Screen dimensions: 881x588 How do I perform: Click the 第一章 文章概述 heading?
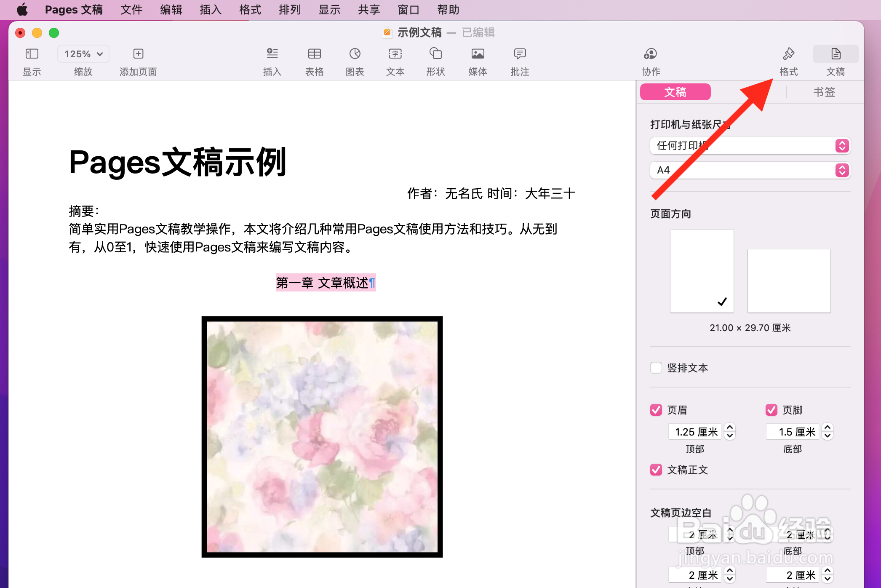pyautogui.click(x=323, y=283)
